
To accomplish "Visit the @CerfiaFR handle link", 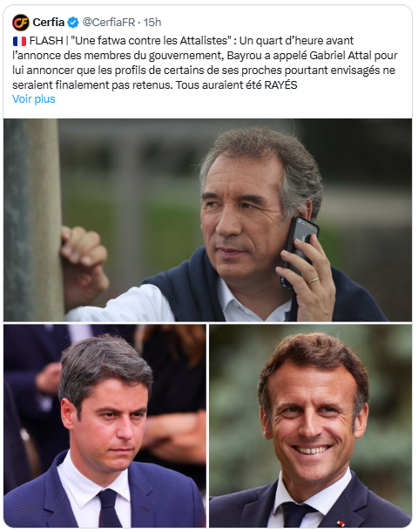I will 109,23.
